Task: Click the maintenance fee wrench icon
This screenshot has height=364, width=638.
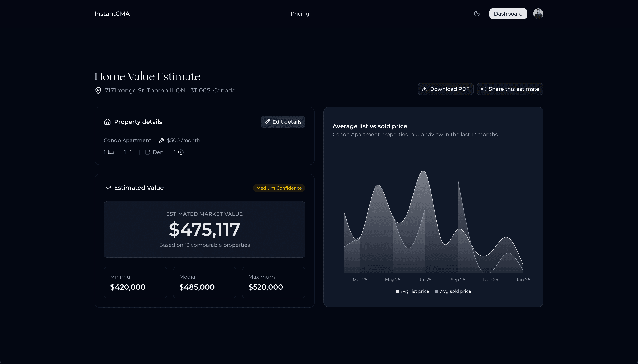Action: click(162, 140)
